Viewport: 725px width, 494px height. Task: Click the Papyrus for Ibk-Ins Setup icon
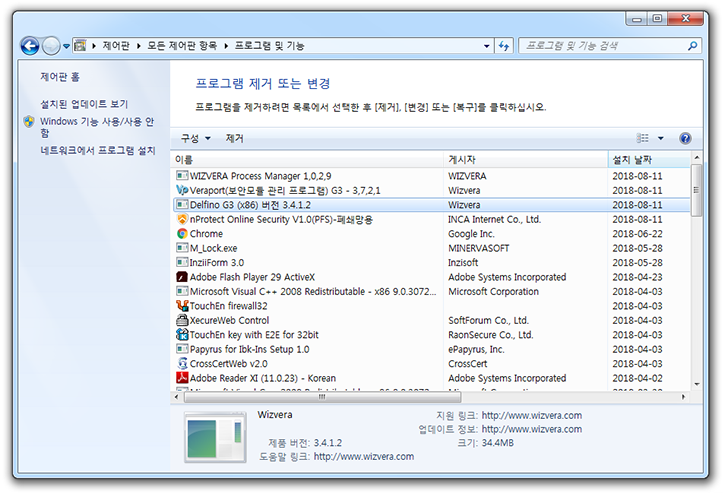pyautogui.click(x=182, y=349)
